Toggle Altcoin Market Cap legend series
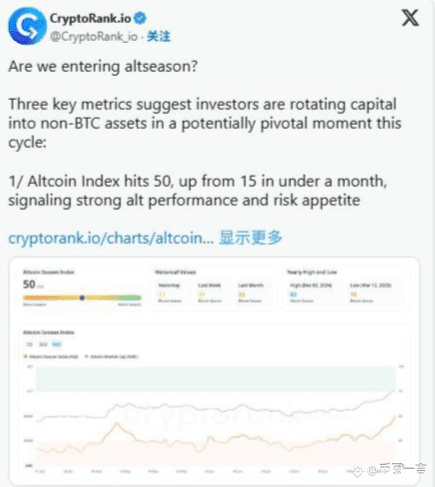This screenshot has width=435, height=487. (111, 357)
